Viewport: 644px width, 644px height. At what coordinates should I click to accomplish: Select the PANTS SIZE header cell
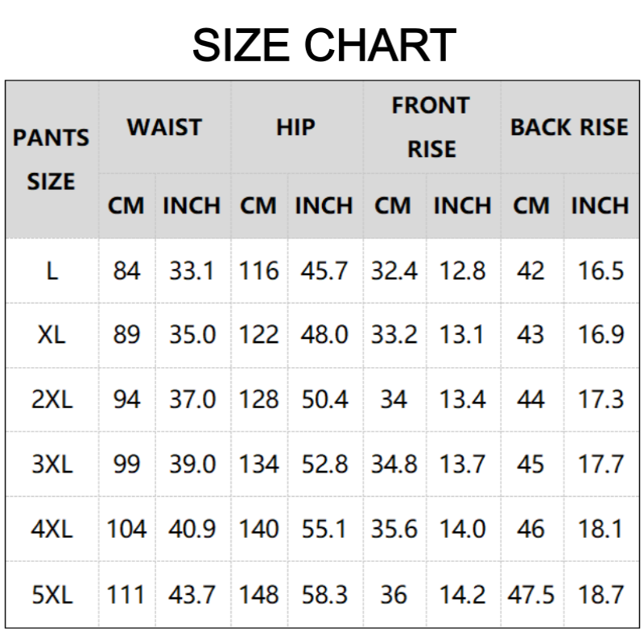[52, 159]
